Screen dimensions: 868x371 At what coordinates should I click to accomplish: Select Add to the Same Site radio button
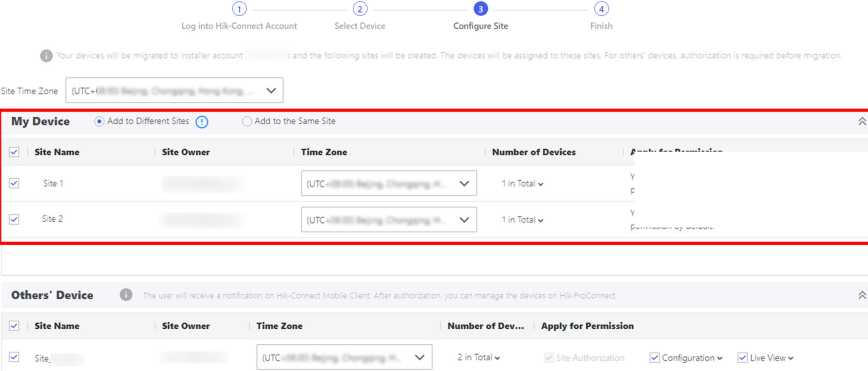[247, 121]
